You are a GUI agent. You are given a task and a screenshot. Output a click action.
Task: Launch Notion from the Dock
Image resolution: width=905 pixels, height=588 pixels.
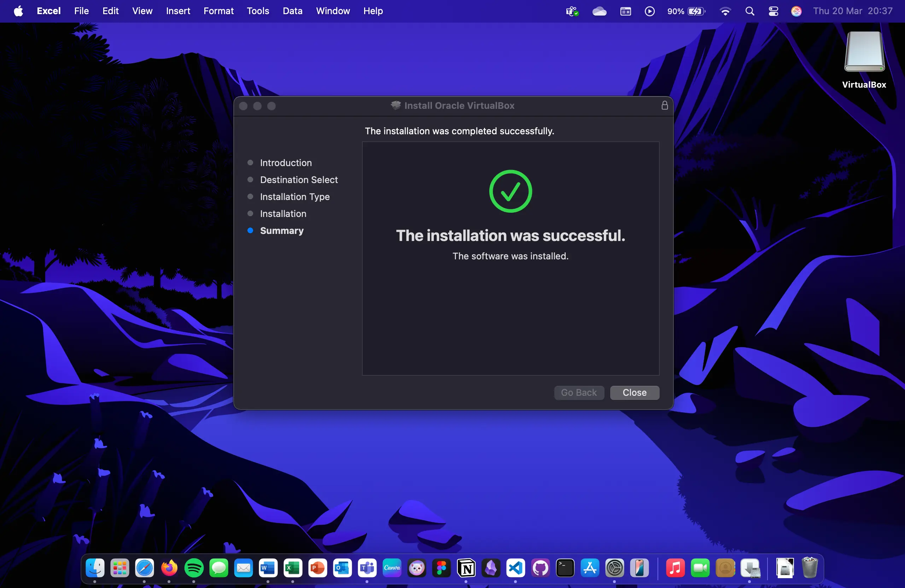[466, 568]
